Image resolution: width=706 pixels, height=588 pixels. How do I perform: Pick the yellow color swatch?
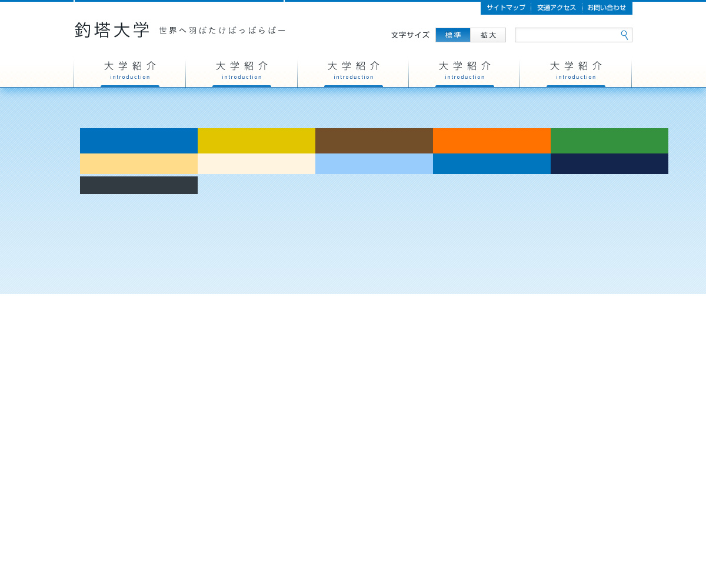(257, 141)
